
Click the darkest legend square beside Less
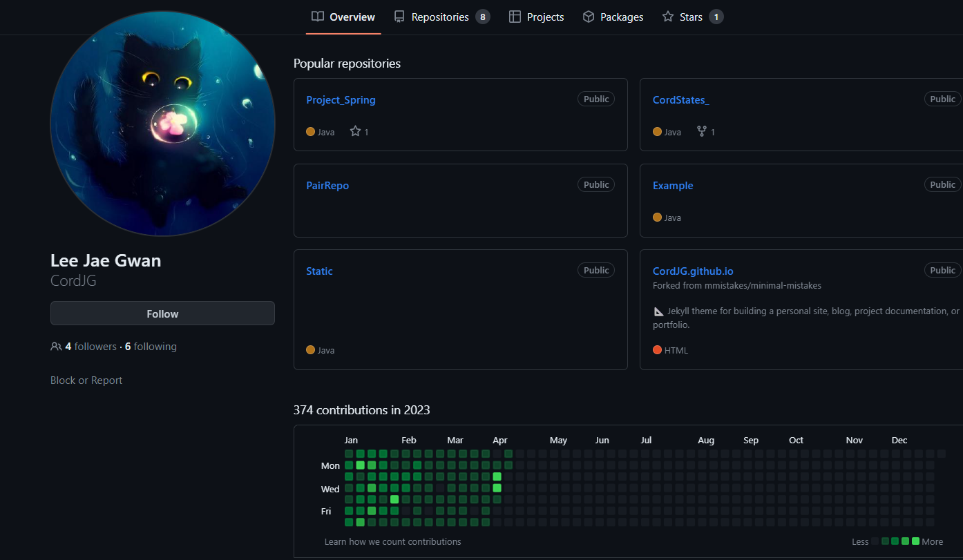(x=875, y=541)
